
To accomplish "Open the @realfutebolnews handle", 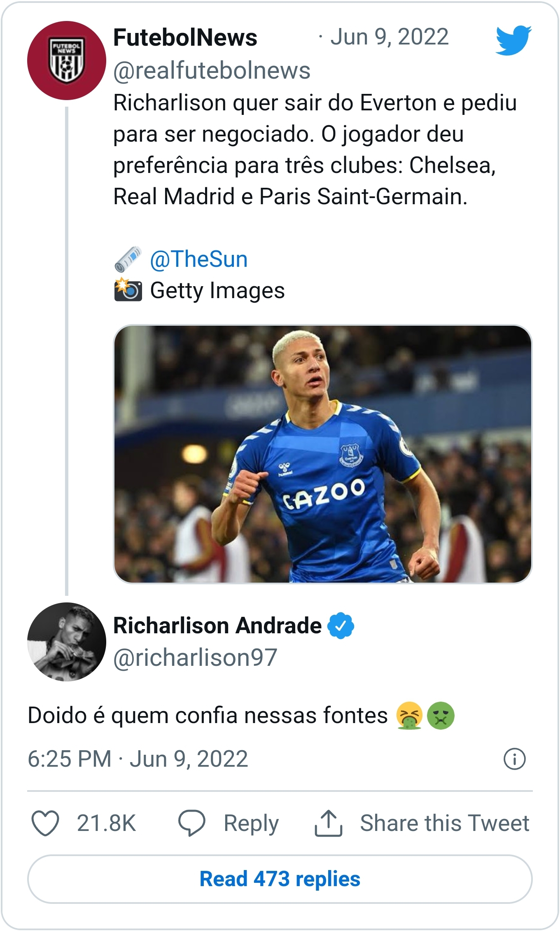I will pos(212,70).
